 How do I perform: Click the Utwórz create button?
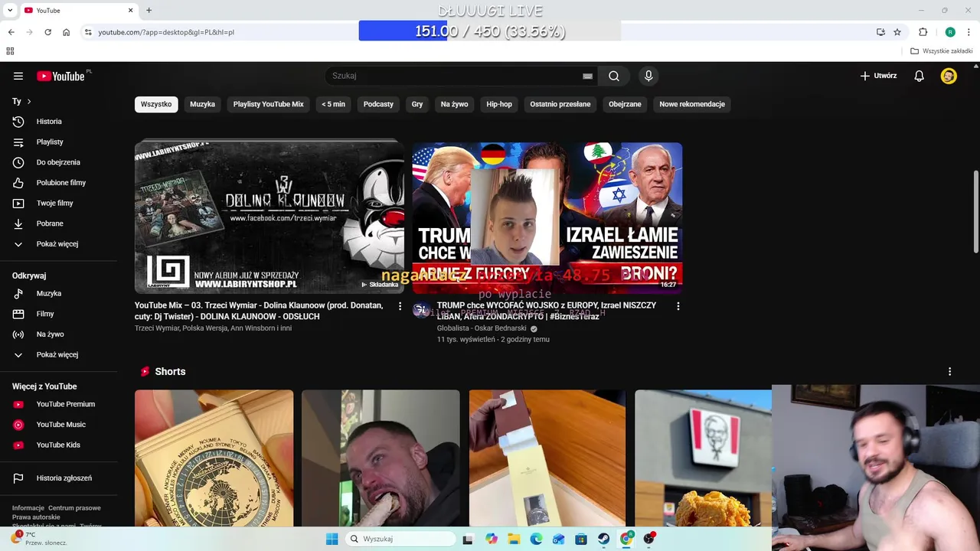pos(878,76)
